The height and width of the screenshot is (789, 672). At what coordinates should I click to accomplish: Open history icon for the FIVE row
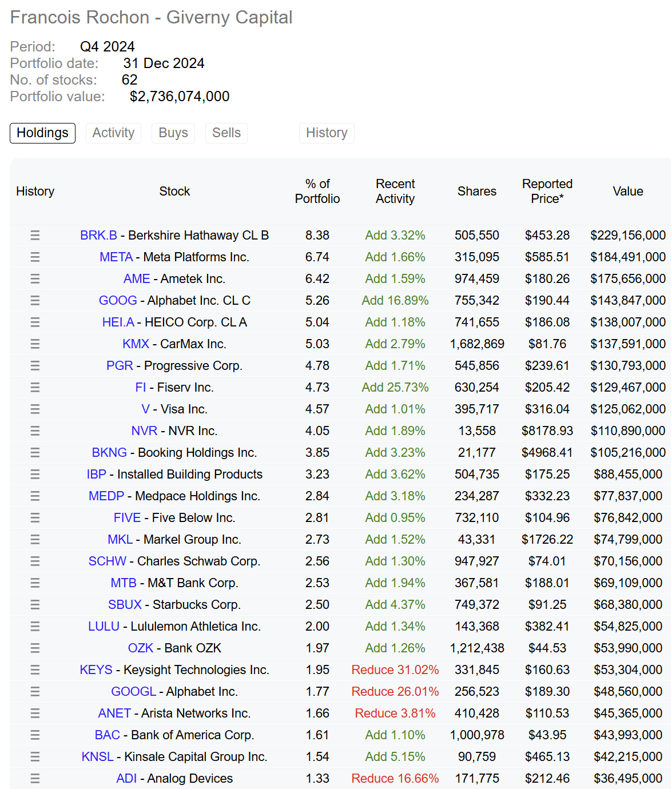(x=35, y=517)
